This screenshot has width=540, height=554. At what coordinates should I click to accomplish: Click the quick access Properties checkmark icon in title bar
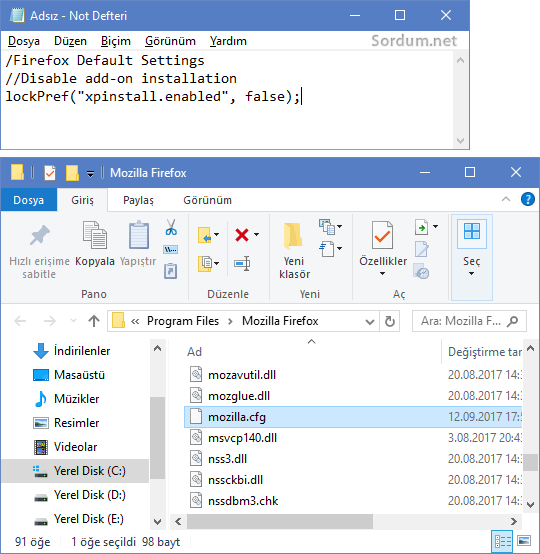click(50, 173)
